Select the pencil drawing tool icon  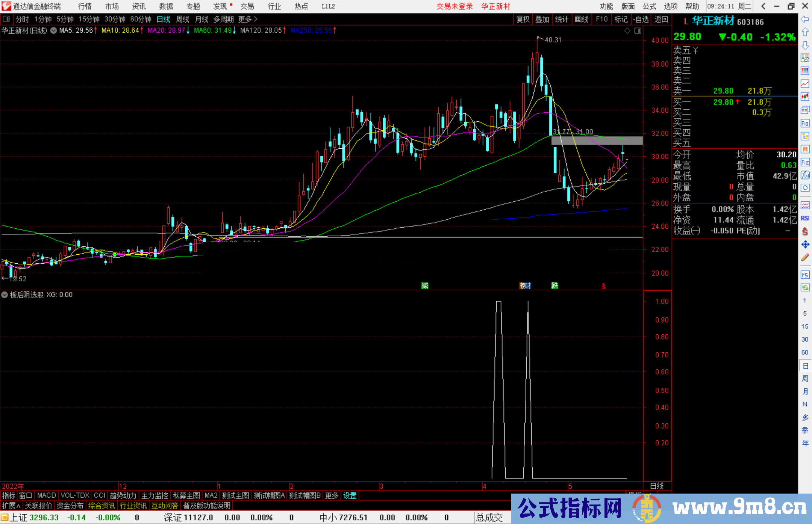[x=805, y=258]
